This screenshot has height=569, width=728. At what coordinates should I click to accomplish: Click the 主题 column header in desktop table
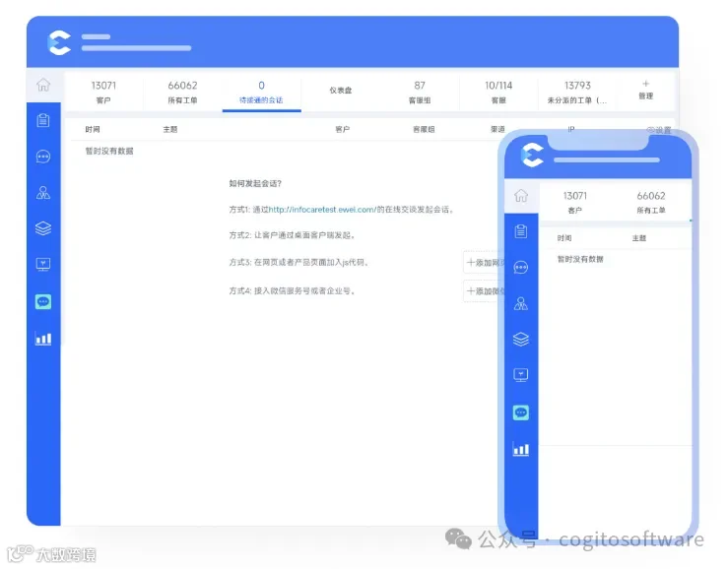[x=170, y=130]
